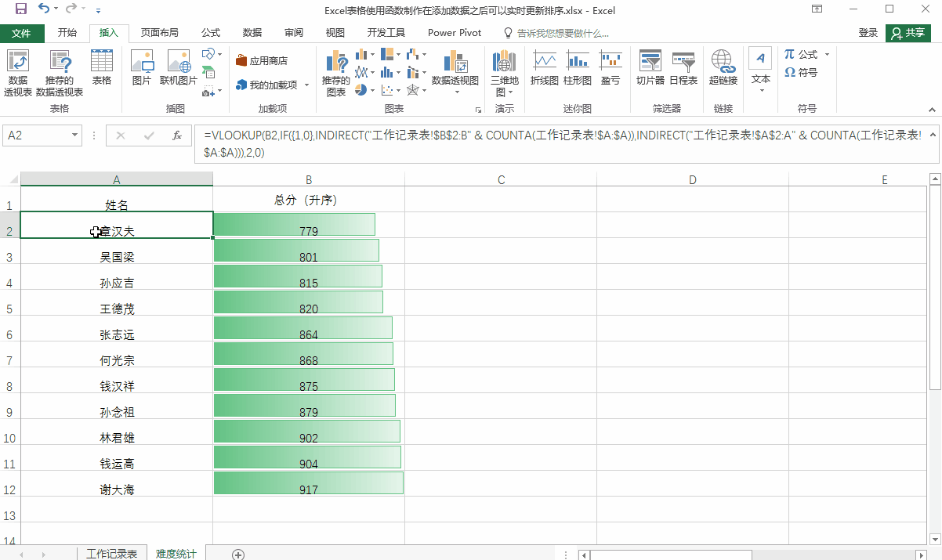Insert Online Pictures (联机图片)
The height and width of the screenshot is (560, 942).
pyautogui.click(x=179, y=68)
